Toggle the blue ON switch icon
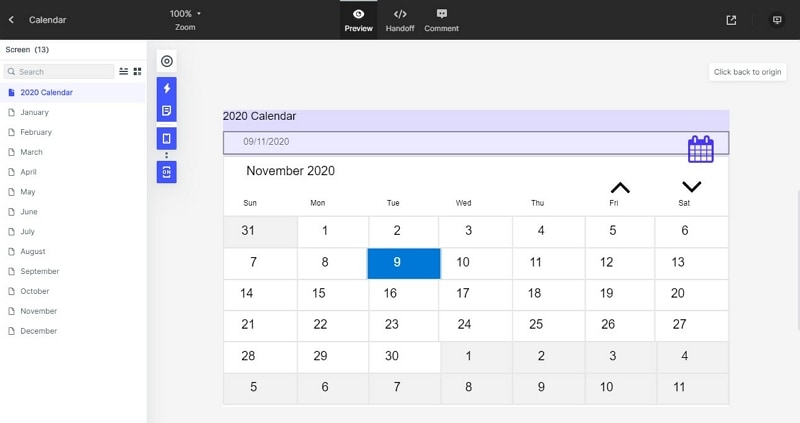Screen dimensions: 800x423 click(x=167, y=172)
